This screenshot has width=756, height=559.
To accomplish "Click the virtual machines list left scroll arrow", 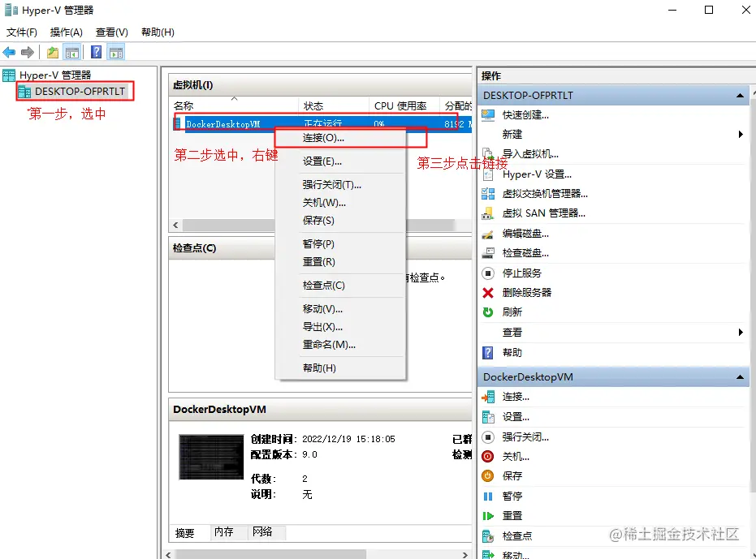I will (175, 225).
